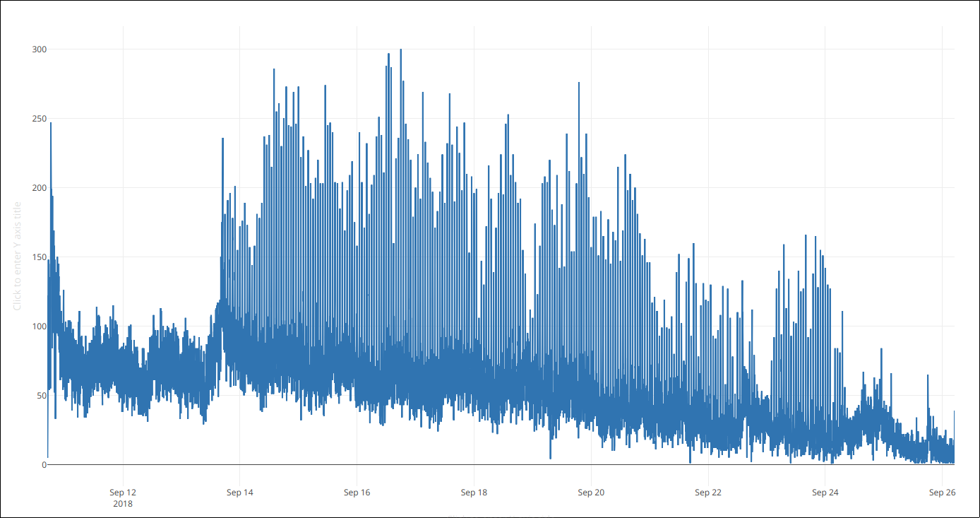Click the 100 y-axis tick label
Image resolution: width=980 pixels, height=518 pixels.
[x=39, y=326]
